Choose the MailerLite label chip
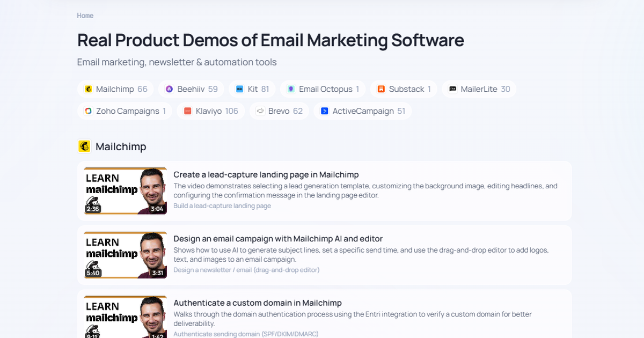This screenshot has height=338, width=644. (x=479, y=89)
